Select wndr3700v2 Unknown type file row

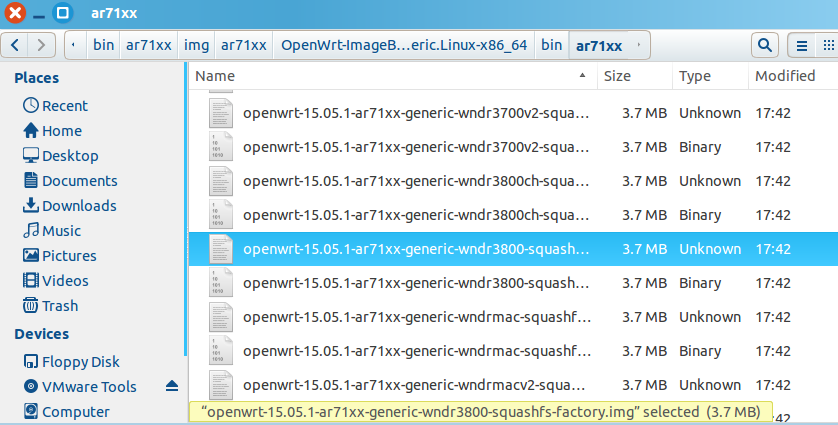click(513, 113)
